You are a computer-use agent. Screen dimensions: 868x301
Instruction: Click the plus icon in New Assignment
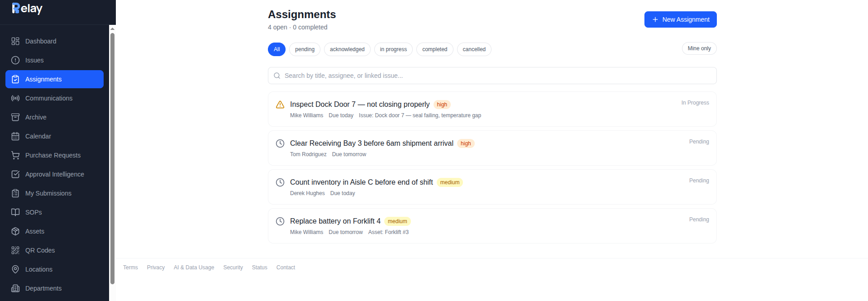pyautogui.click(x=655, y=19)
